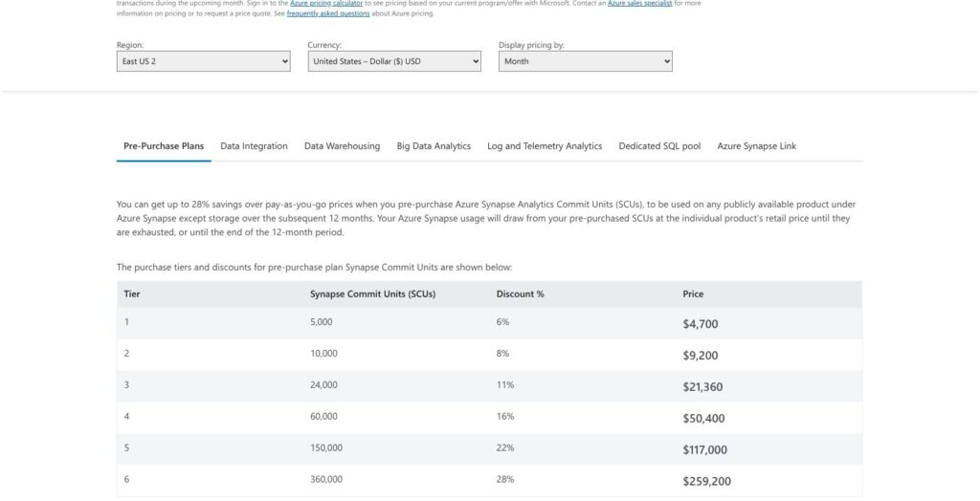Image resolution: width=980 pixels, height=501 pixels.
Task: Select the Pre-Purchase Plans tab
Action: pos(164,146)
